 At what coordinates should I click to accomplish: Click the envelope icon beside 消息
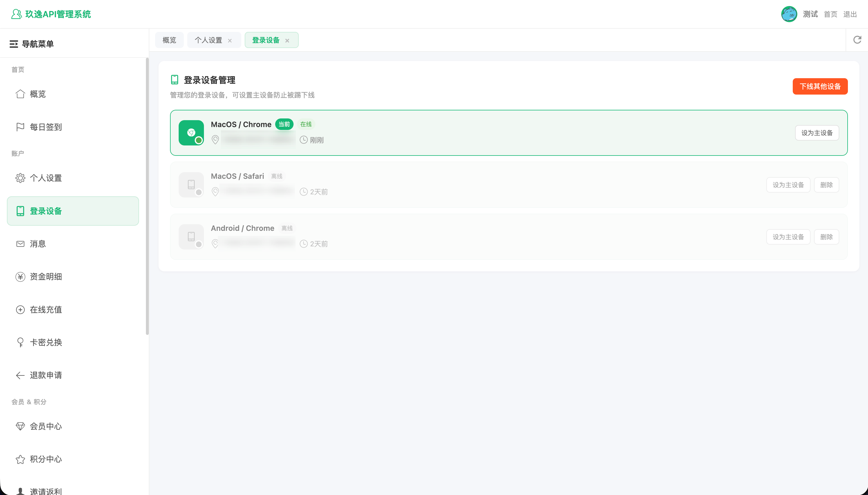(x=20, y=244)
